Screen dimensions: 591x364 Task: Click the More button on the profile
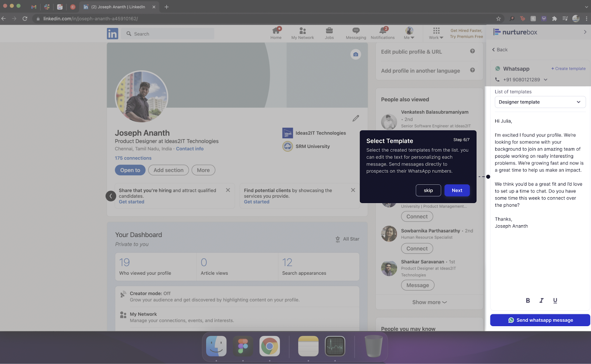[203, 170]
